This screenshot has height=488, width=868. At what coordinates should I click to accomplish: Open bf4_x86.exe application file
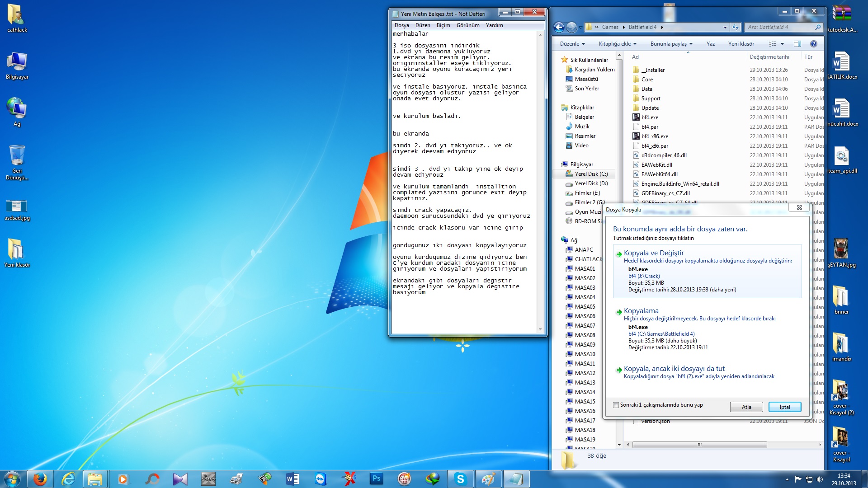click(x=655, y=136)
